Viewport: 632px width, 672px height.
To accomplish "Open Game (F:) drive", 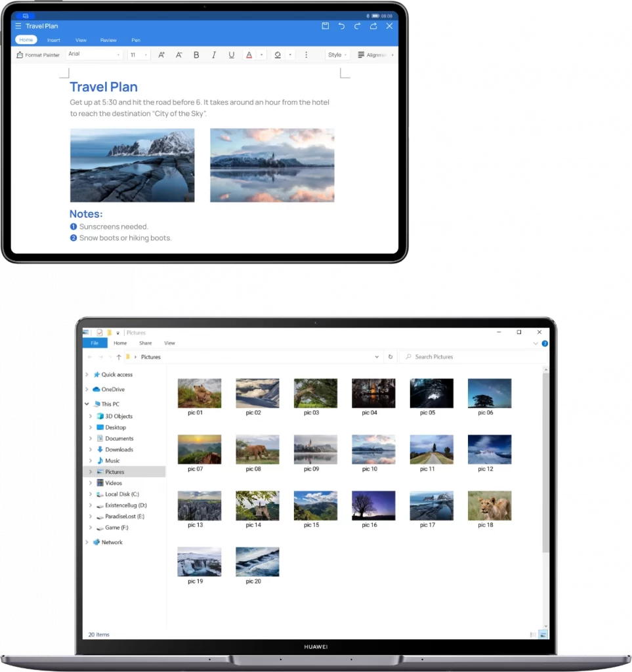I will click(x=112, y=528).
